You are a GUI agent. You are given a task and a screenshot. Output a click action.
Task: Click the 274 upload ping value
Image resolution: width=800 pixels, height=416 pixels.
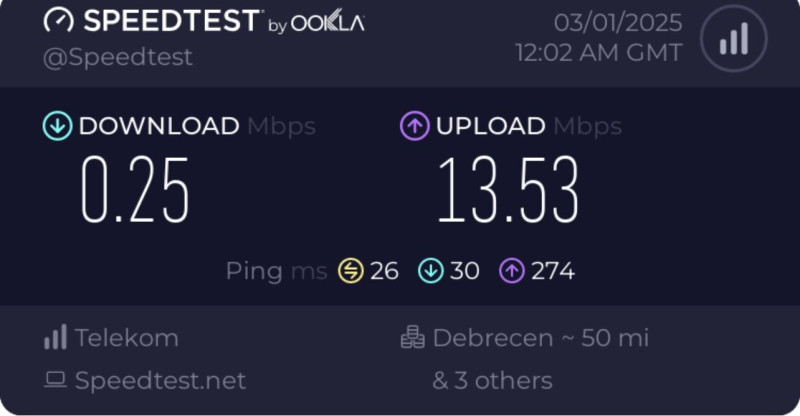point(553,270)
